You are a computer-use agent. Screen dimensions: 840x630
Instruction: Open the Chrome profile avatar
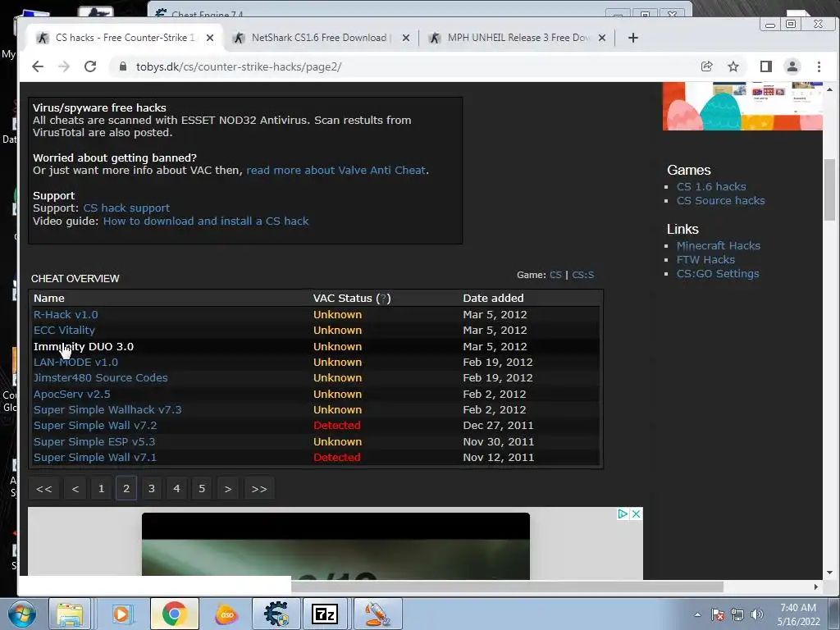pyautogui.click(x=792, y=66)
